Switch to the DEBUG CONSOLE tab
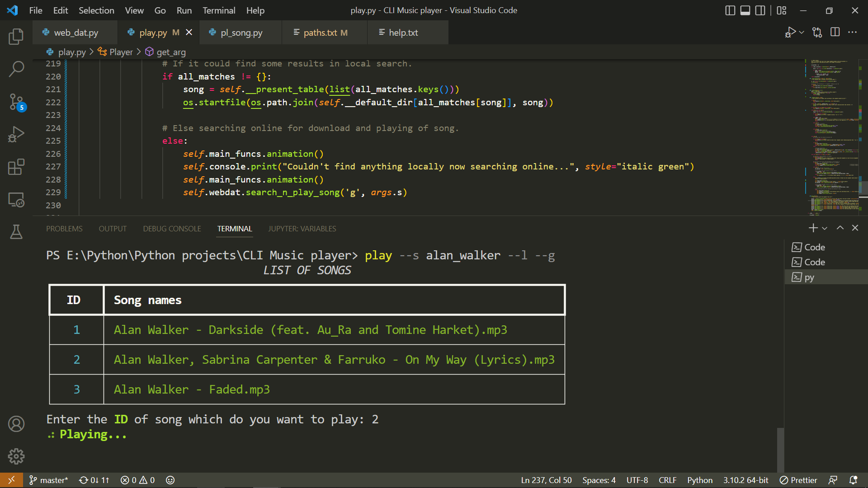This screenshot has height=488, width=868. [x=172, y=229]
